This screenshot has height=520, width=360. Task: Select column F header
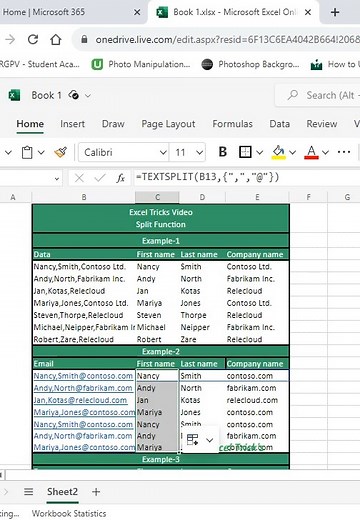(x=308, y=197)
